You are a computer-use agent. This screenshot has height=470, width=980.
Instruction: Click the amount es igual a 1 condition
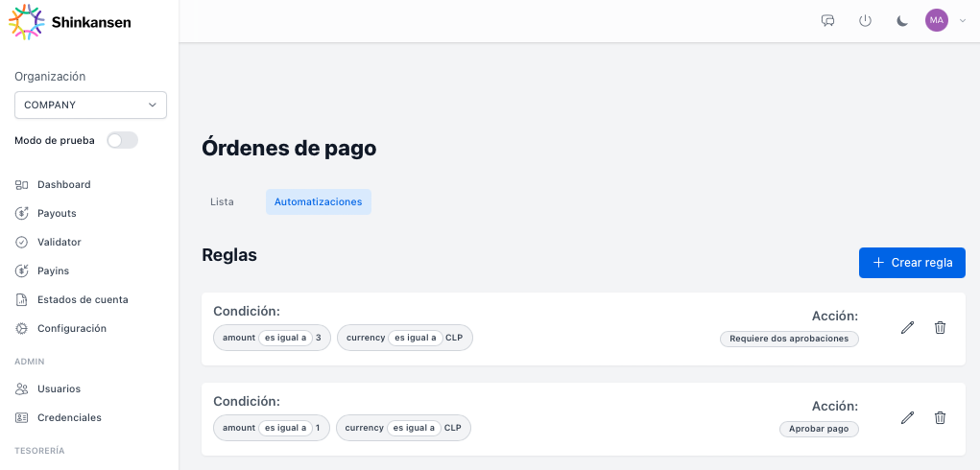click(272, 428)
